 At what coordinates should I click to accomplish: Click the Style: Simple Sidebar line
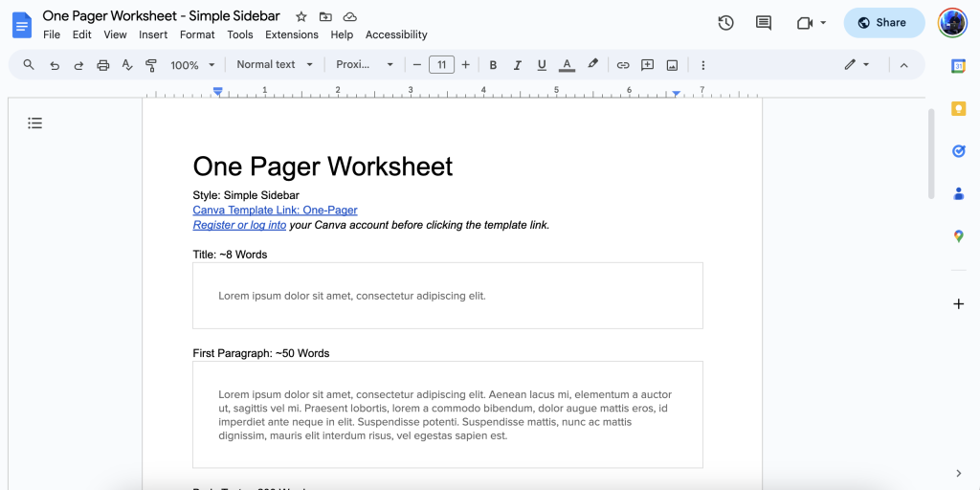pyautogui.click(x=246, y=195)
